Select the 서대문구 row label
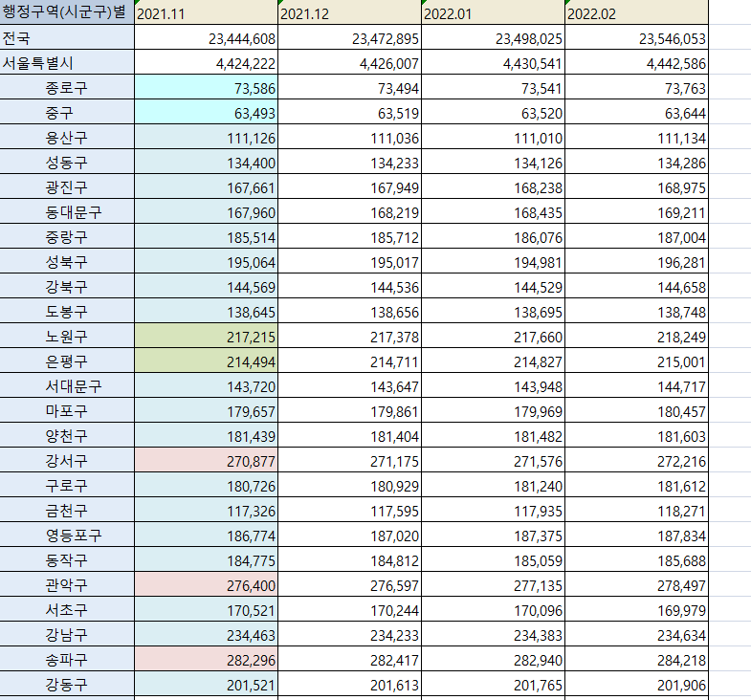 coord(67,385)
